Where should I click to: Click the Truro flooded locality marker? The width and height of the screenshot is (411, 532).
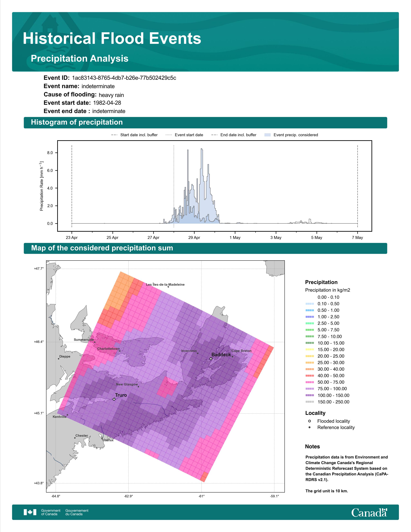pyautogui.click(x=114, y=399)
